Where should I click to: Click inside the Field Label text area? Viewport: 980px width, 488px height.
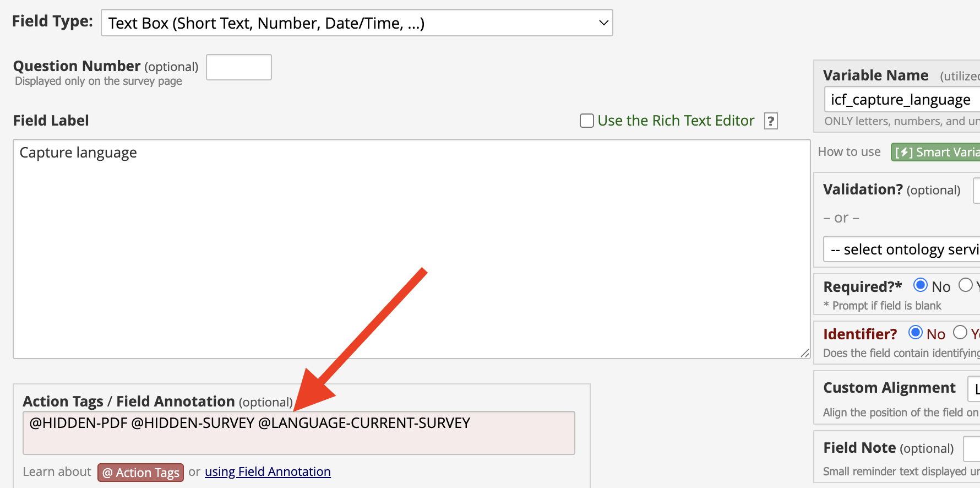[x=411, y=249]
